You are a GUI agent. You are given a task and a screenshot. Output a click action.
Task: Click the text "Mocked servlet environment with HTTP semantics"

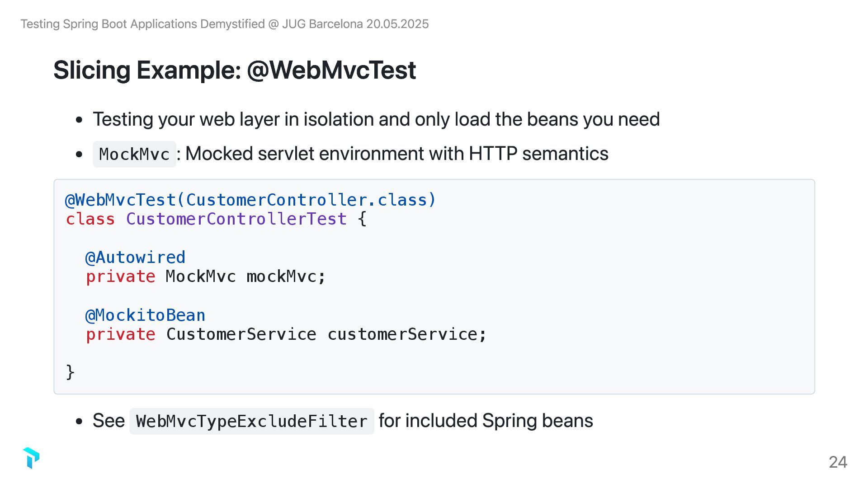tap(396, 154)
